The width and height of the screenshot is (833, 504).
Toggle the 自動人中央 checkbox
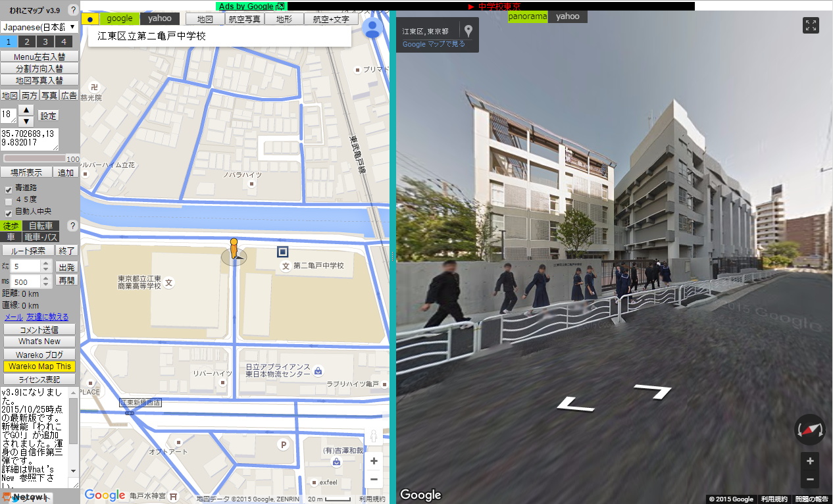click(x=9, y=213)
